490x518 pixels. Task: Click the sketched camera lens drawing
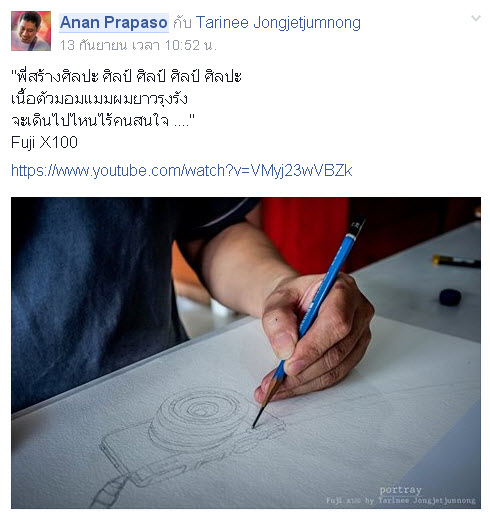click(x=200, y=413)
